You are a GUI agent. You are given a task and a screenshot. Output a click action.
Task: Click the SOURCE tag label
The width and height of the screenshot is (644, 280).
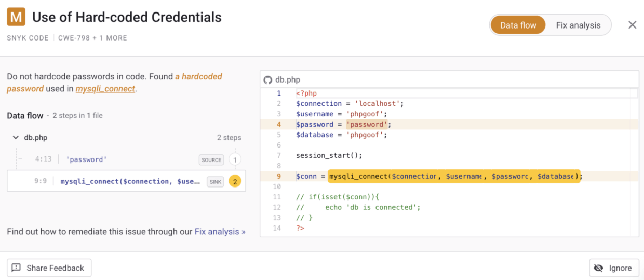click(211, 160)
